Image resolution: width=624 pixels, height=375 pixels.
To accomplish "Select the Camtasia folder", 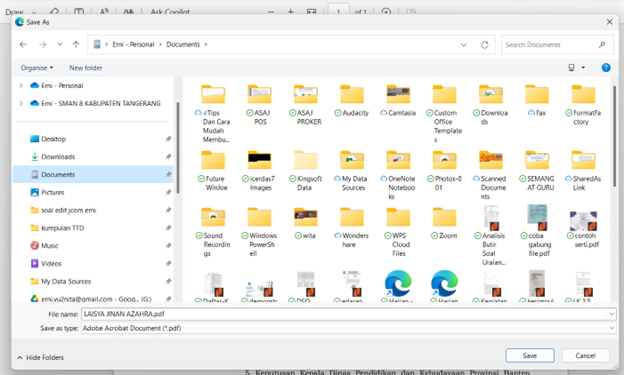I will pos(398,100).
